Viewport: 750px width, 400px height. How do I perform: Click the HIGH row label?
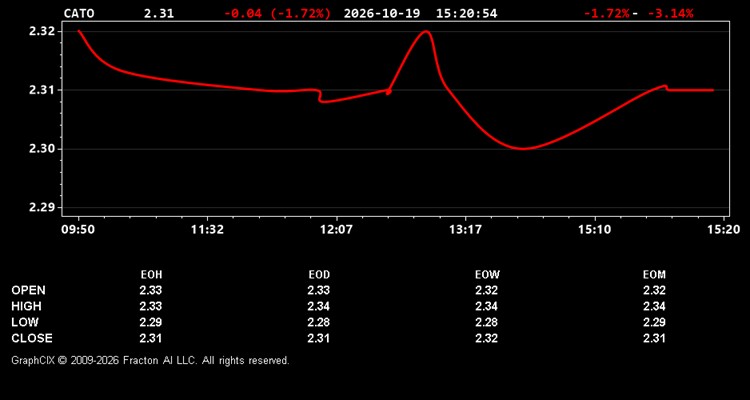pyautogui.click(x=26, y=306)
